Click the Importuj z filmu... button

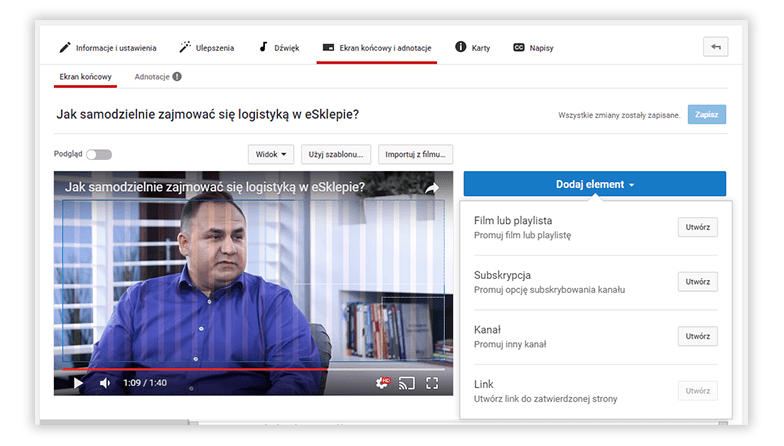416,154
